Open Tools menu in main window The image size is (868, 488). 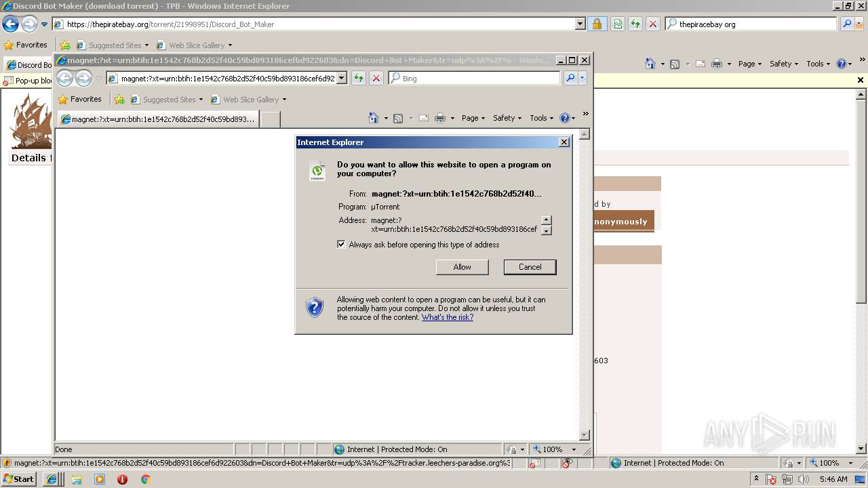point(818,64)
